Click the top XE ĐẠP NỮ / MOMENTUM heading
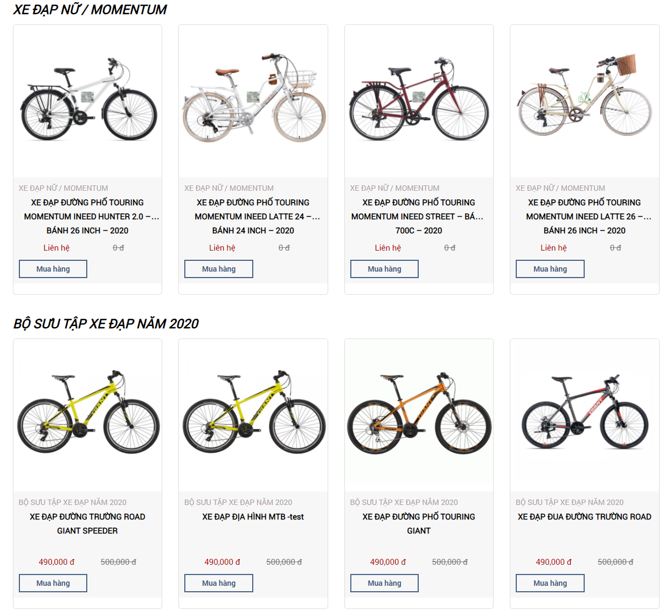Image resolution: width=672 pixels, height=616 pixels. tap(90, 10)
